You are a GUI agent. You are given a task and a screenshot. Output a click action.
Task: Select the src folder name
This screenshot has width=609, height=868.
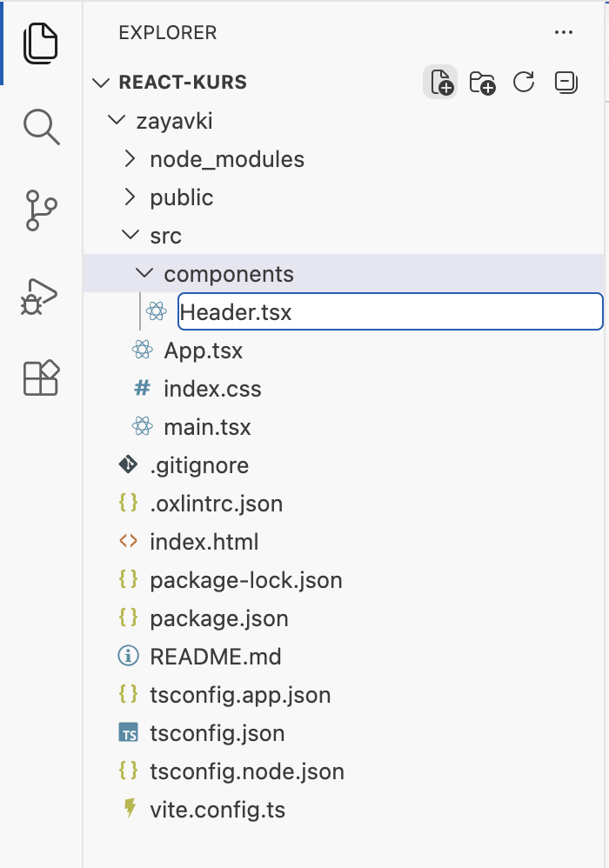pos(165,236)
